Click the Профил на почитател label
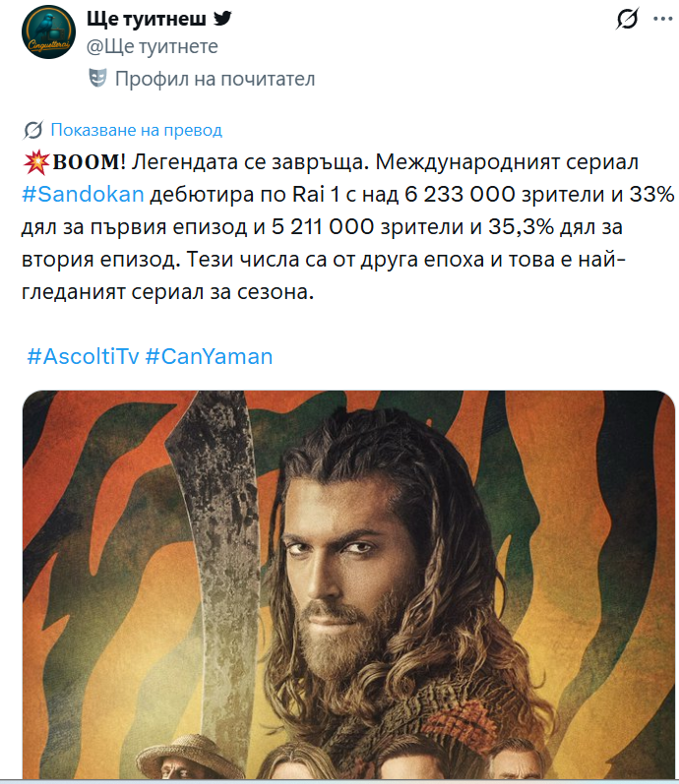The image size is (679, 784). [x=215, y=79]
